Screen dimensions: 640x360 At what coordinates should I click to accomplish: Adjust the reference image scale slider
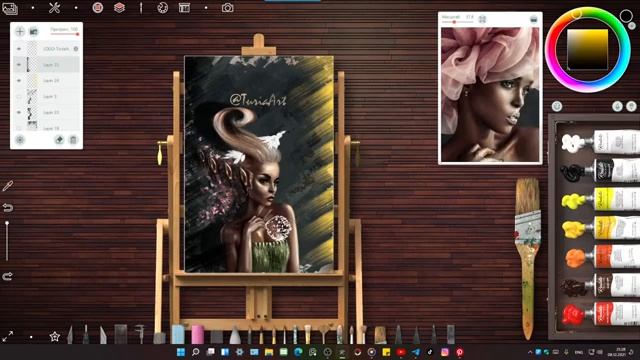[x=458, y=22]
